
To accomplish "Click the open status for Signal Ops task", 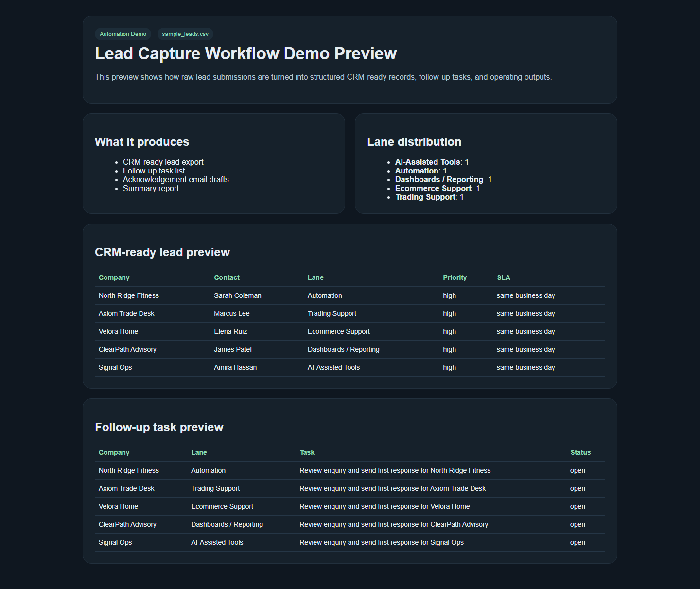I will point(577,542).
